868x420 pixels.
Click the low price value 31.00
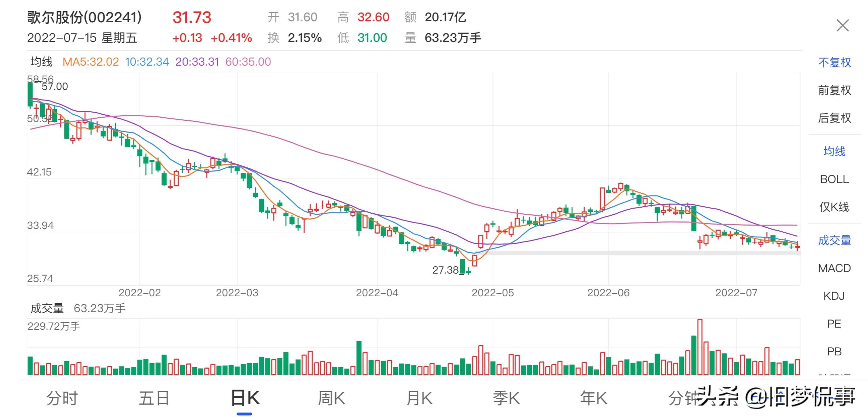[372, 38]
